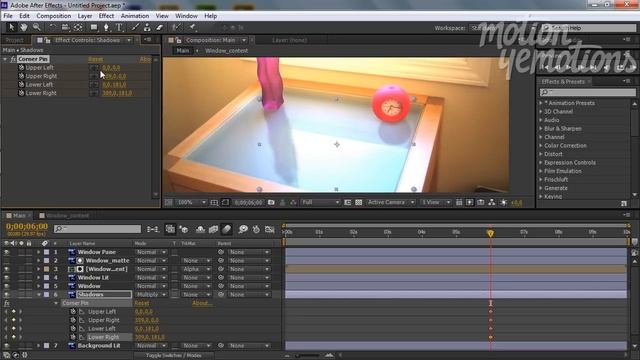Open the Shadows layer Multiply mode dropdown
Screen dimensions: 640x360
click(151, 295)
